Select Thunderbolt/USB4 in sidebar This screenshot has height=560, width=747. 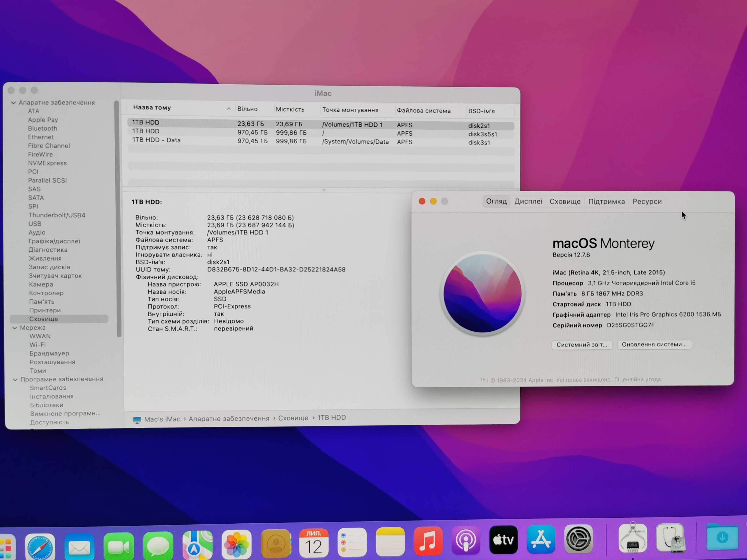(x=57, y=215)
